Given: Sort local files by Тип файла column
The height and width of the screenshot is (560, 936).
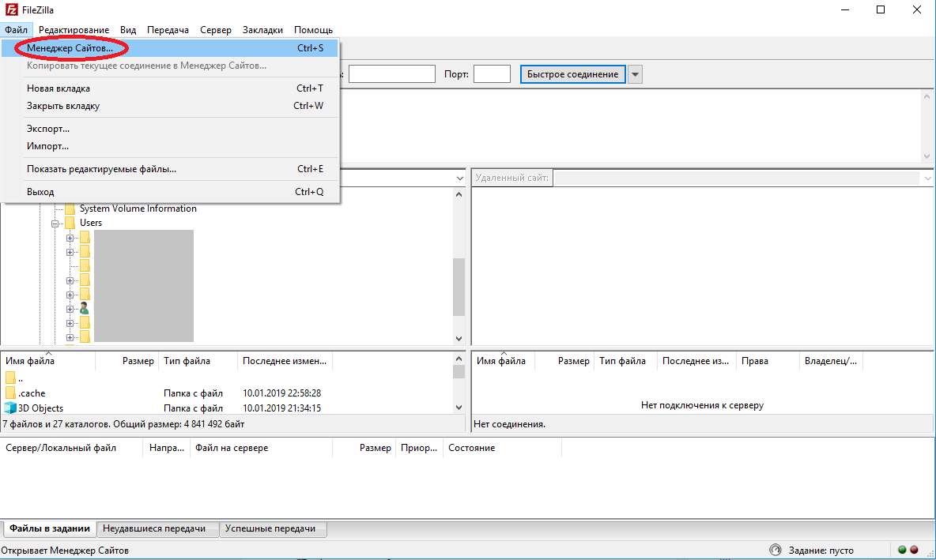Looking at the screenshot, I should tap(198, 361).
